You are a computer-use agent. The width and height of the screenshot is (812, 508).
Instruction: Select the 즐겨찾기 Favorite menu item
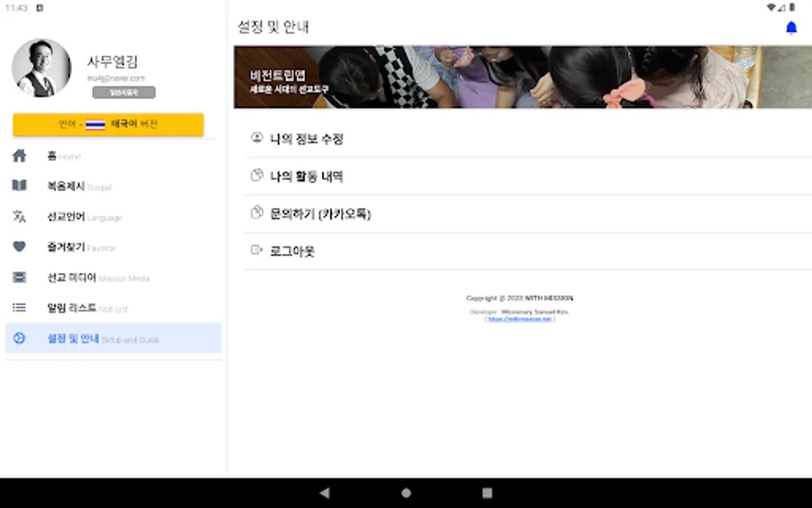coord(113,247)
